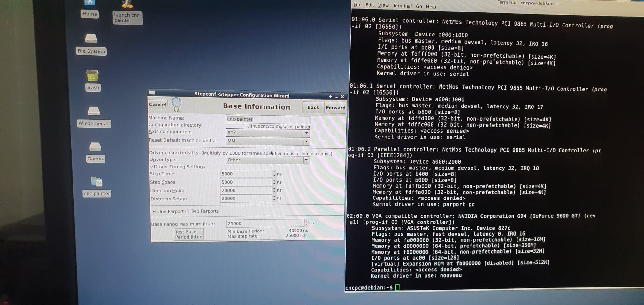Collapse the Driver Timing Settings expander
The image size is (644, 305).
pos(152,167)
